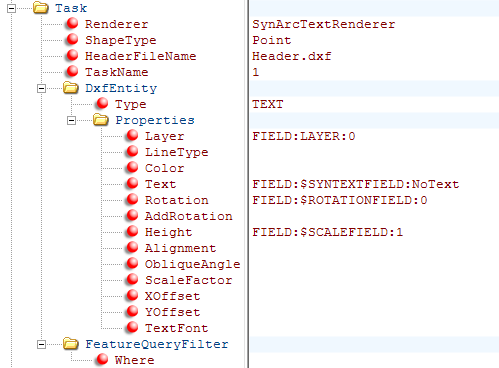Select the Layer property label

point(165,136)
